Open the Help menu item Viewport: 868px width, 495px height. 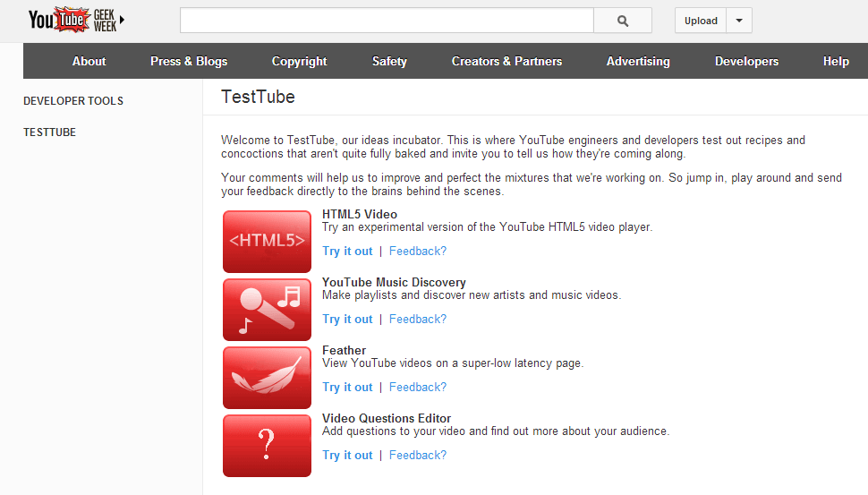(836, 62)
